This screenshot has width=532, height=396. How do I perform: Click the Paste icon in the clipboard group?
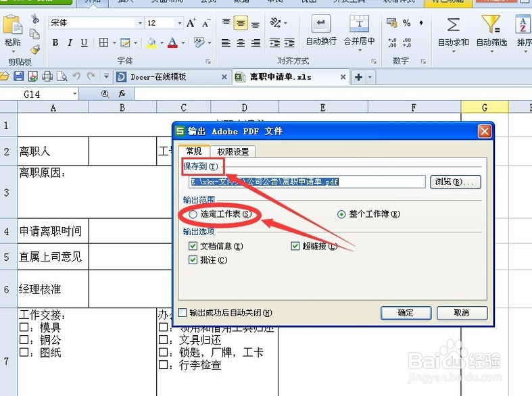coord(12,24)
